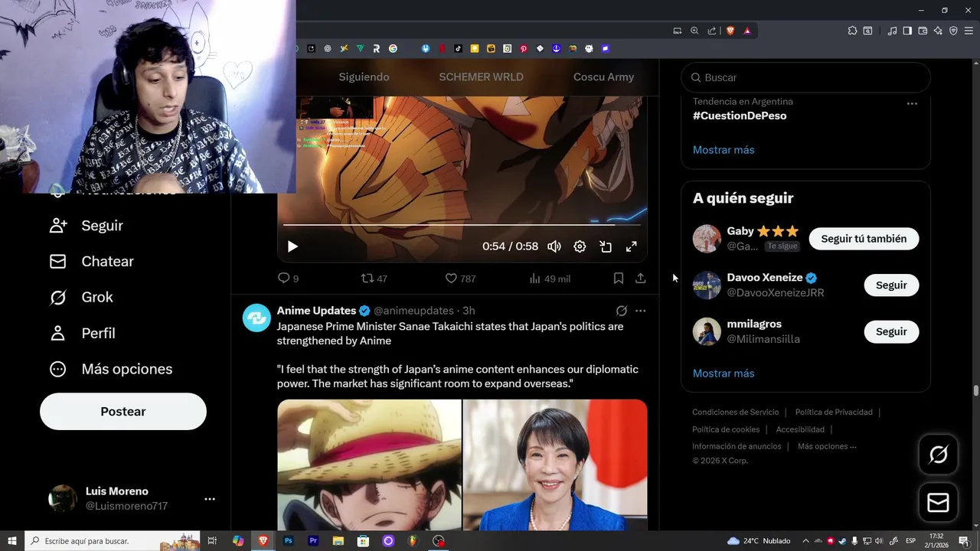The height and width of the screenshot is (551, 980).
Task: Open the Windows Start menu
Action: tap(12, 541)
